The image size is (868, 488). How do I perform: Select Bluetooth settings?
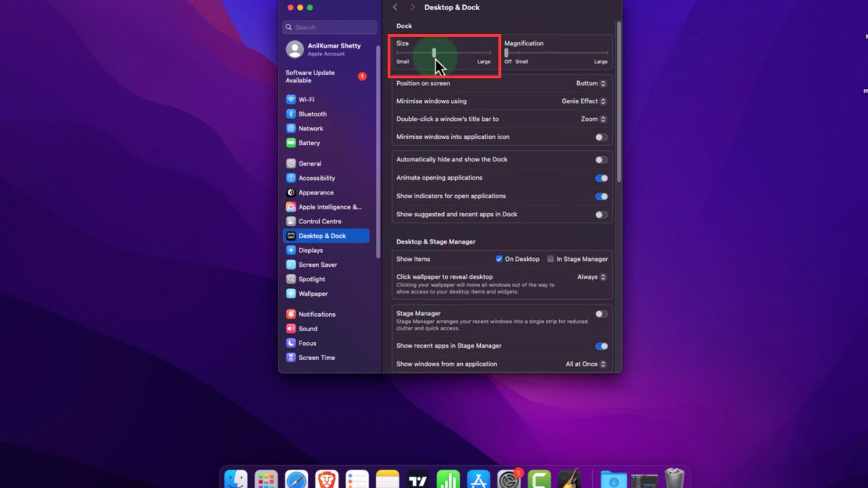coord(312,114)
